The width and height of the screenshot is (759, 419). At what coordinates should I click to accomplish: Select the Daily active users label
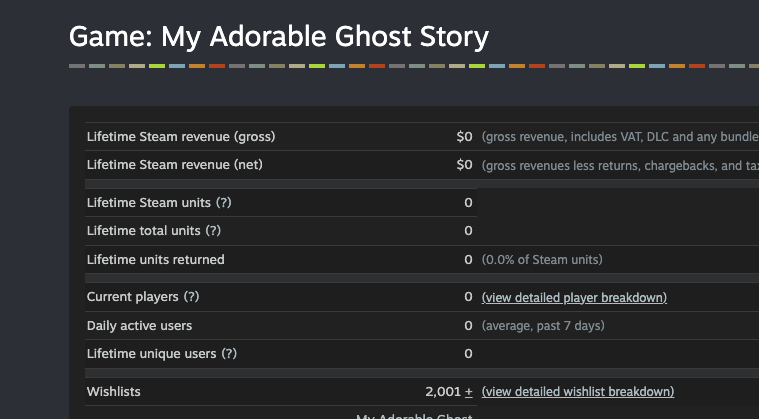coord(139,326)
